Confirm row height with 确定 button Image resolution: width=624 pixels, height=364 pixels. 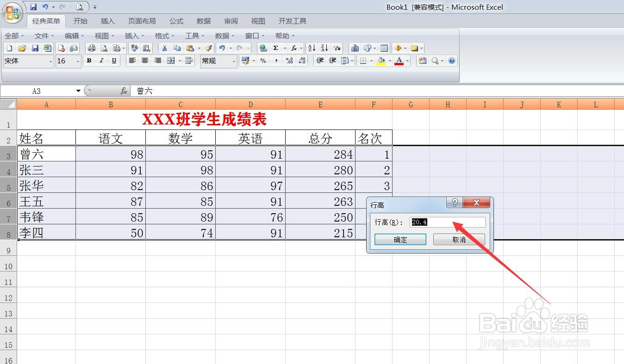[x=399, y=240]
